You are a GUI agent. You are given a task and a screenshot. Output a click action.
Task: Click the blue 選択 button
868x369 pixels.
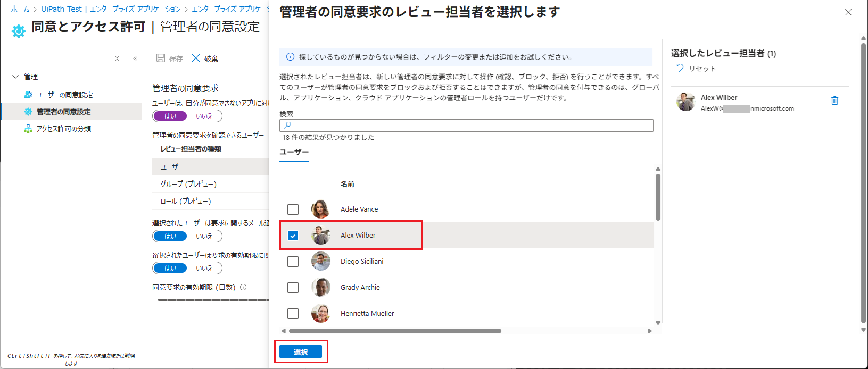tap(301, 352)
